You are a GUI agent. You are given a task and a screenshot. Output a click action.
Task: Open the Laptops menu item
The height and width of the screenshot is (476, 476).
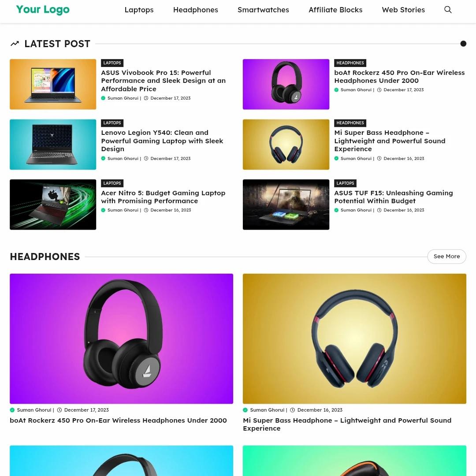pos(139,10)
